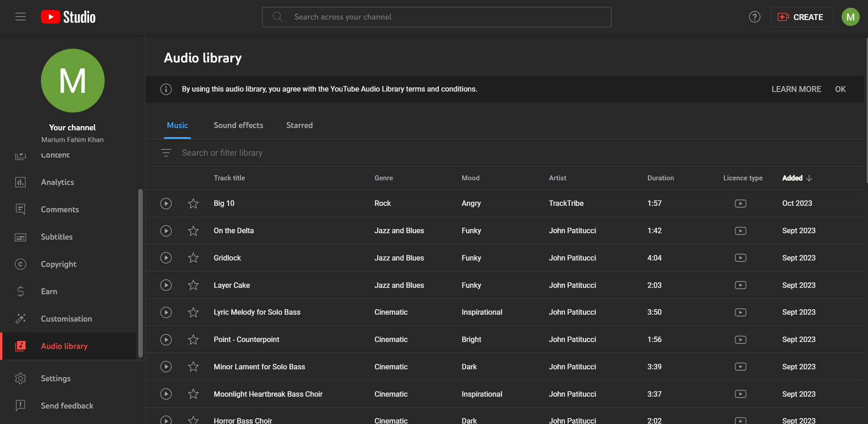The width and height of the screenshot is (868, 424).
Task: Click the Rock genre cell
Action: 383,204
